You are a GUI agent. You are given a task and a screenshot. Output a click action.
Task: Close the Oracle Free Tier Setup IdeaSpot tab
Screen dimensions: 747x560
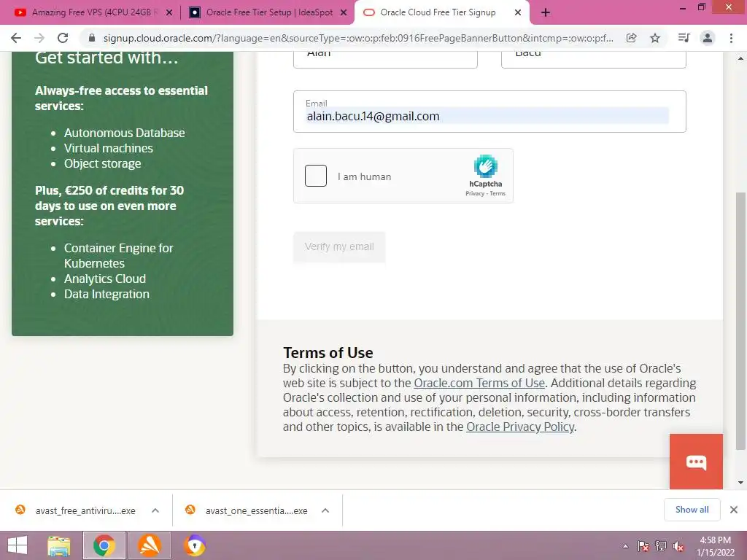pyautogui.click(x=344, y=13)
